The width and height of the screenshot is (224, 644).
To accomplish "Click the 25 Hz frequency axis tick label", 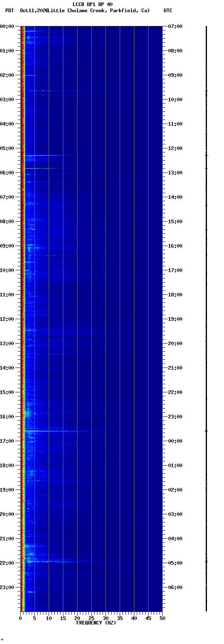I will (x=91, y=618).
